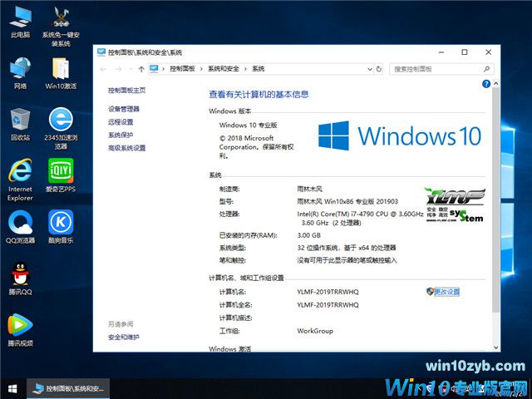Click the 'Windows 10 专业版' text

(x=248, y=125)
